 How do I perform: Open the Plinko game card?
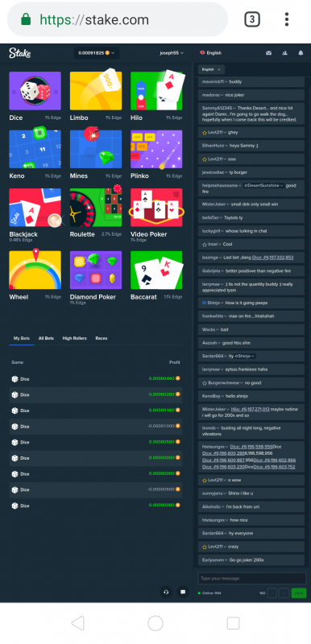pos(156,149)
